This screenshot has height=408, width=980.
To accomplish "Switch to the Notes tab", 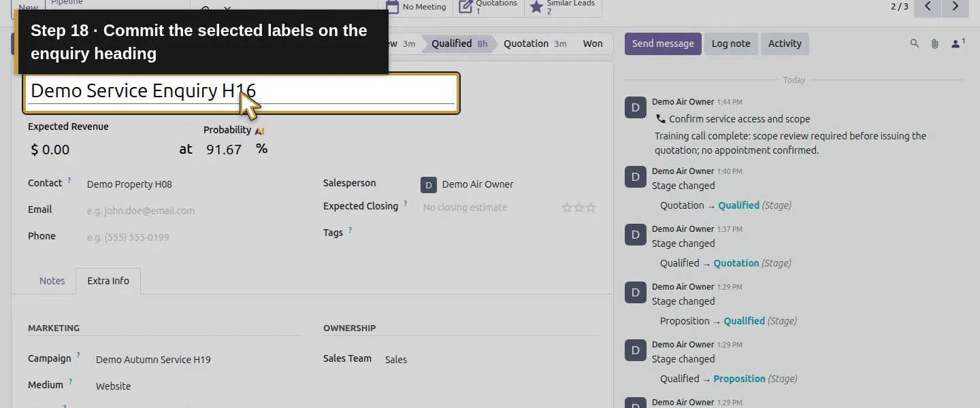I will point(52,281).
